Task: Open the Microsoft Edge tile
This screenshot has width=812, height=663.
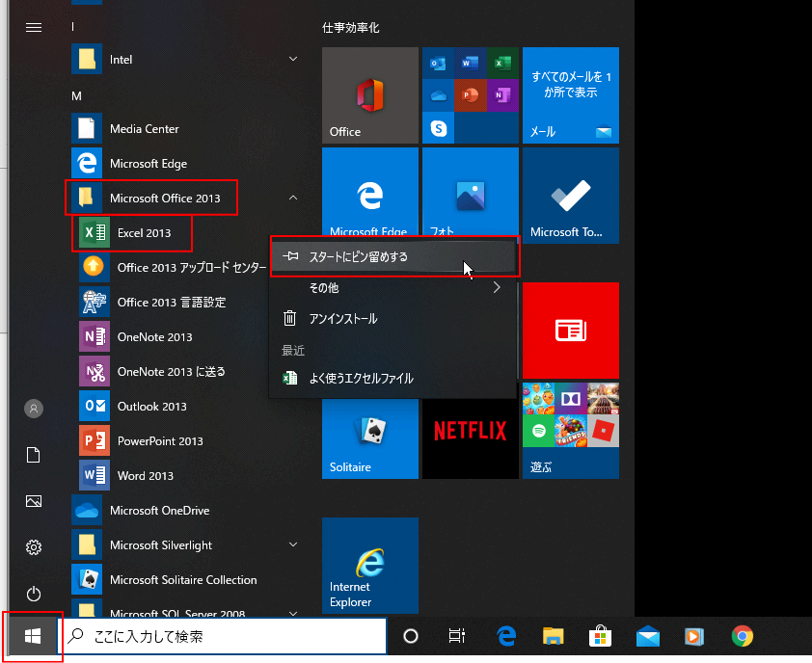Action: (370, 192)
